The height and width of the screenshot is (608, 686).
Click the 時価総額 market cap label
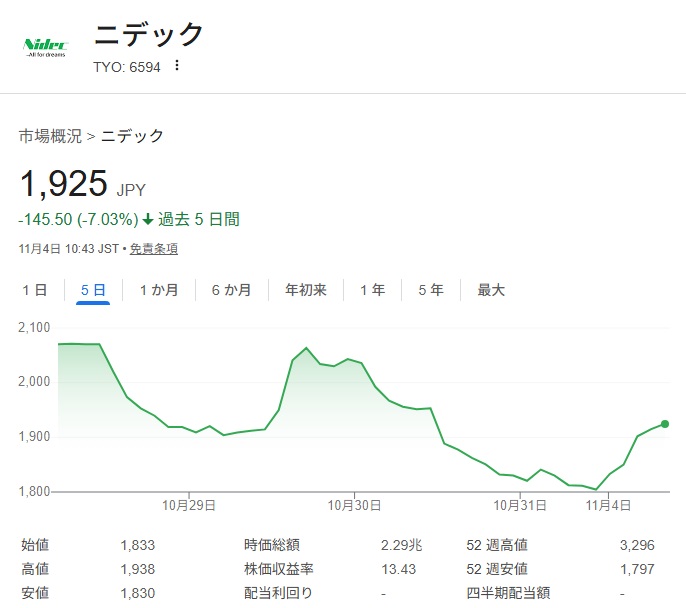(x=272, y=545)
